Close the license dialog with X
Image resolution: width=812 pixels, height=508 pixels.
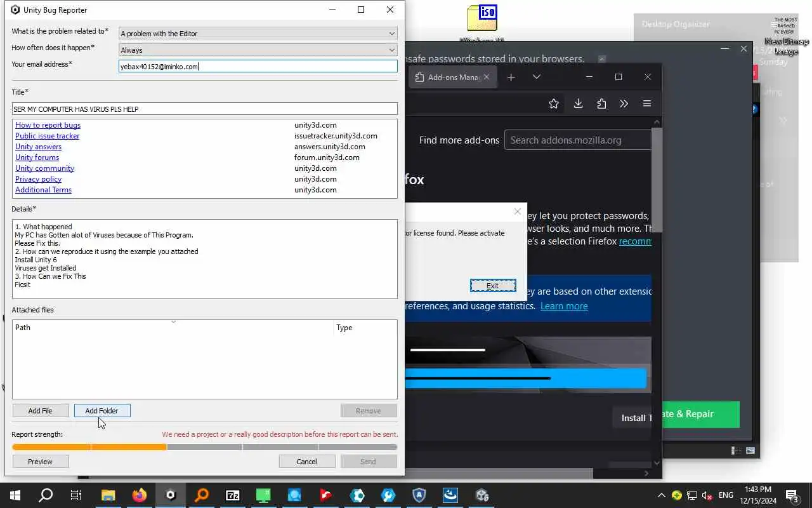pyautogui.click(x=518, y=211)
